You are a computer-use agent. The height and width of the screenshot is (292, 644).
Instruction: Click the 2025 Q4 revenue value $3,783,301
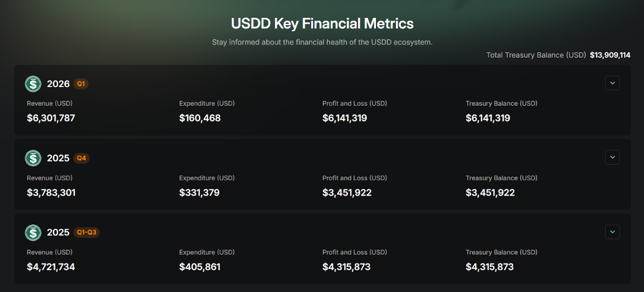(51, 193)
